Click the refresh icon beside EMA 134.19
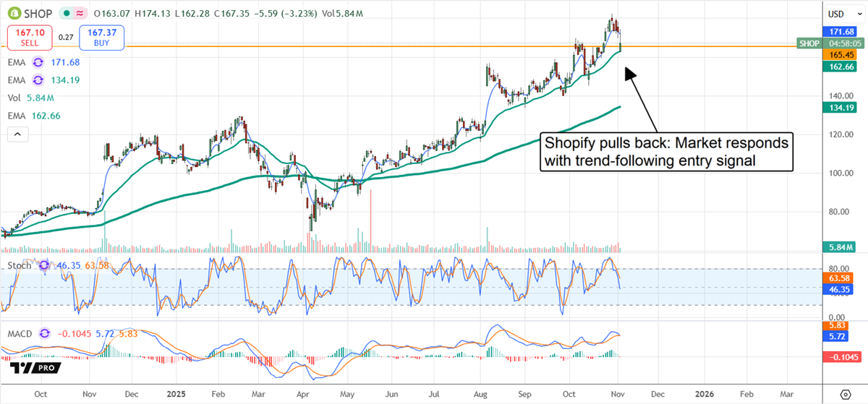This screenshot has height=404, width=868. point(36,80)
